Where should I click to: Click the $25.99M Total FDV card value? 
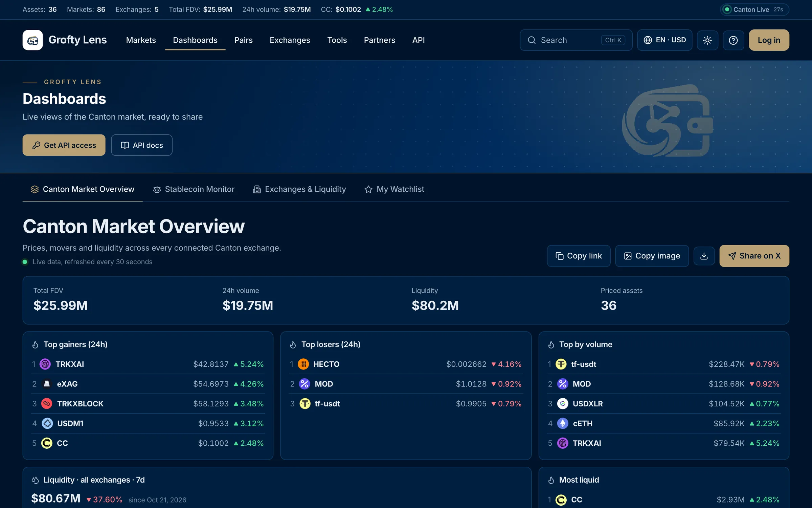click(60, 305)
